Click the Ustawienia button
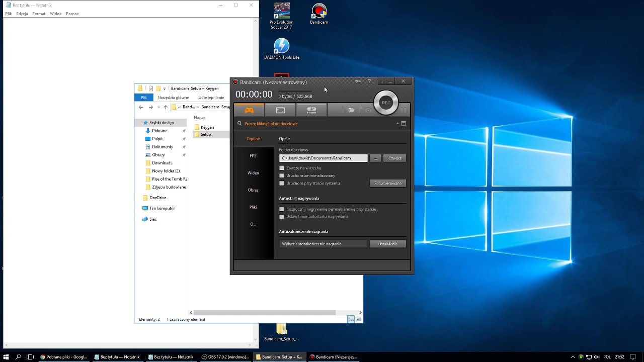This screenshot has height=362, width=644. 388,244
